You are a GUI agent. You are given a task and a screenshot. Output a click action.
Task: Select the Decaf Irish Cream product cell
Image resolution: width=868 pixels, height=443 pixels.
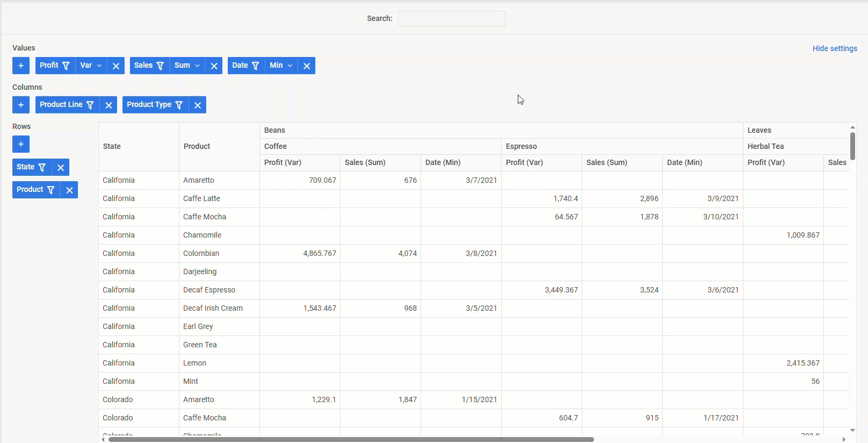219,308
